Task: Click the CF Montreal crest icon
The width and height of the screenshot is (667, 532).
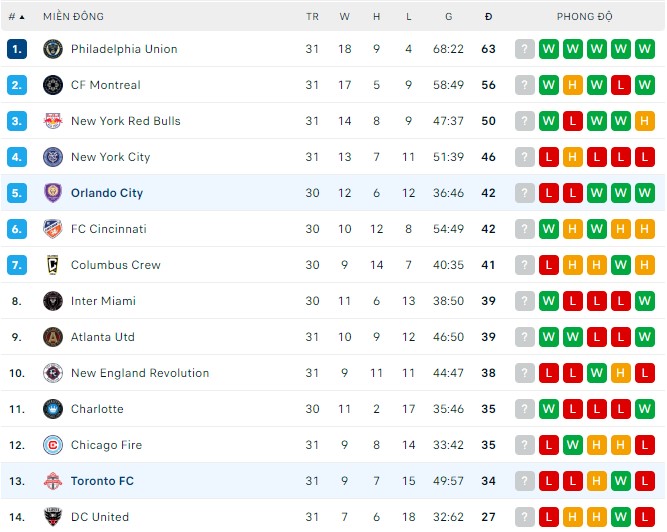Action: pos(53,85)
